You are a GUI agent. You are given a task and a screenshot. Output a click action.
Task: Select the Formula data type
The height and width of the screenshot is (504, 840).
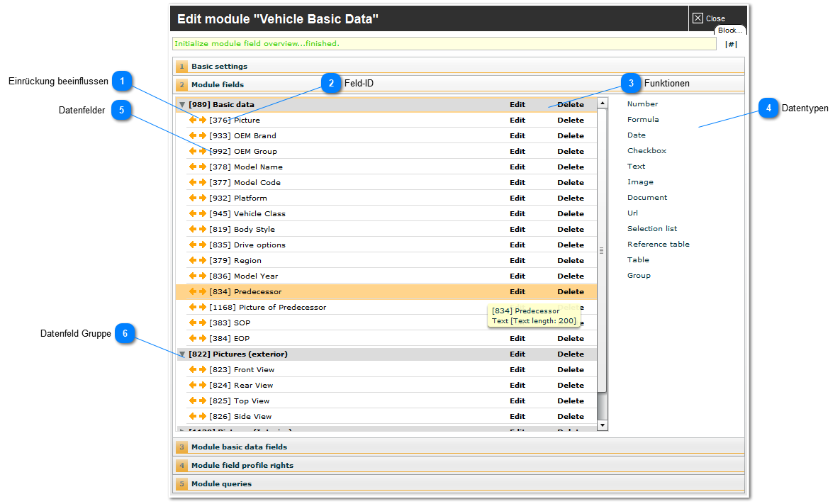643,119
